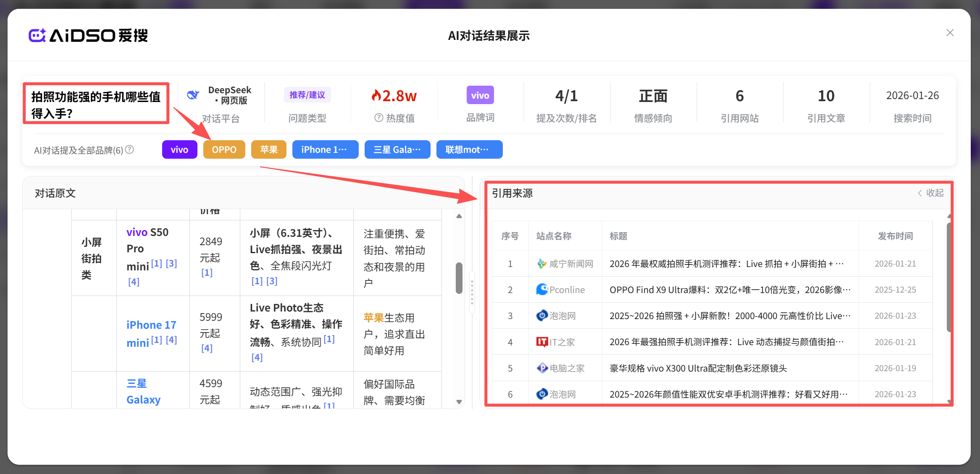Click the IT之家 red site icon
Screen dimensions: 980x474
coord(542,342)
